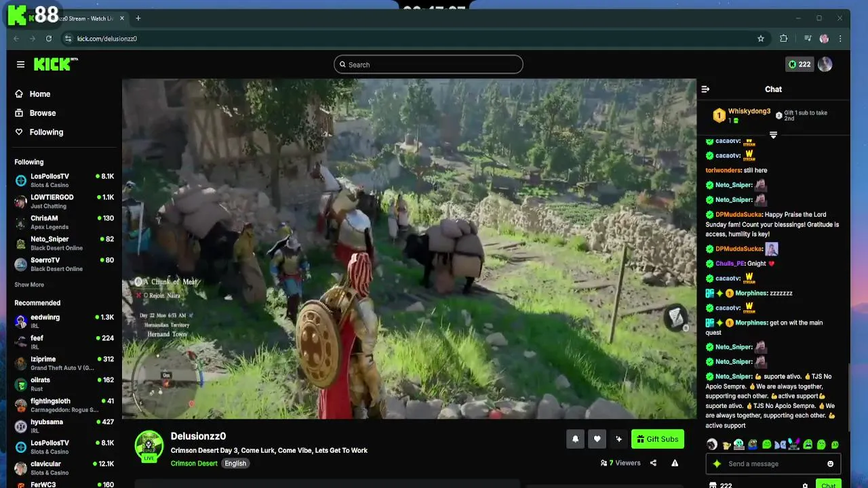Click the heart follow button
868x488 pixels.
pyautogui.click(x=597, y=439)
